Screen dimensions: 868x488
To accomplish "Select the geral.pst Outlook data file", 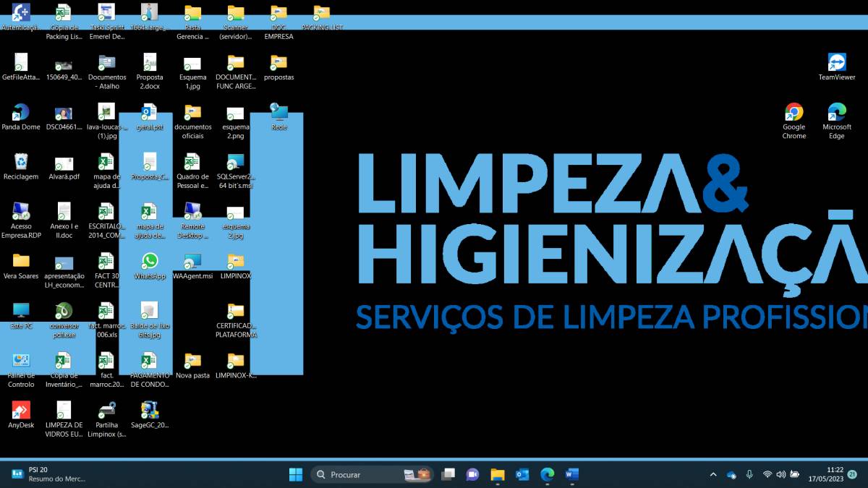I will [x=150, y=116].
